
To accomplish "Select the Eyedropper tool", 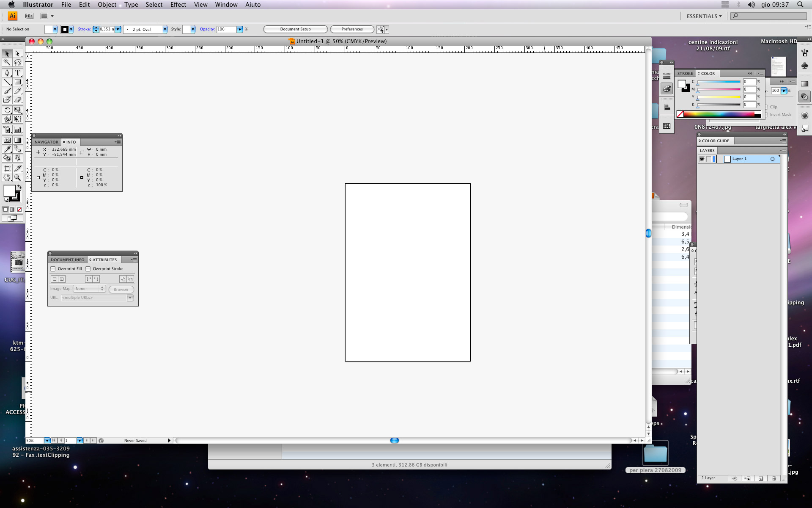I will pos(7,149).
